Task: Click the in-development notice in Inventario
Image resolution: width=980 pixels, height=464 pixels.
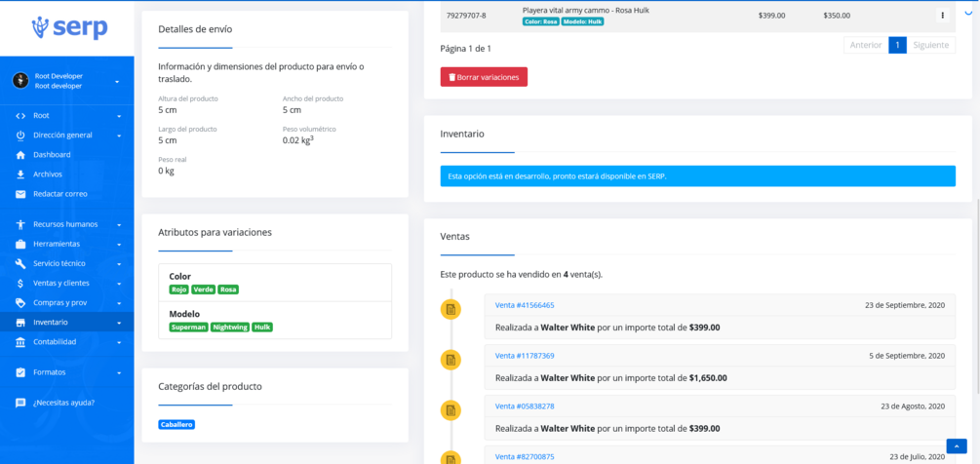Action: point(697,176)
